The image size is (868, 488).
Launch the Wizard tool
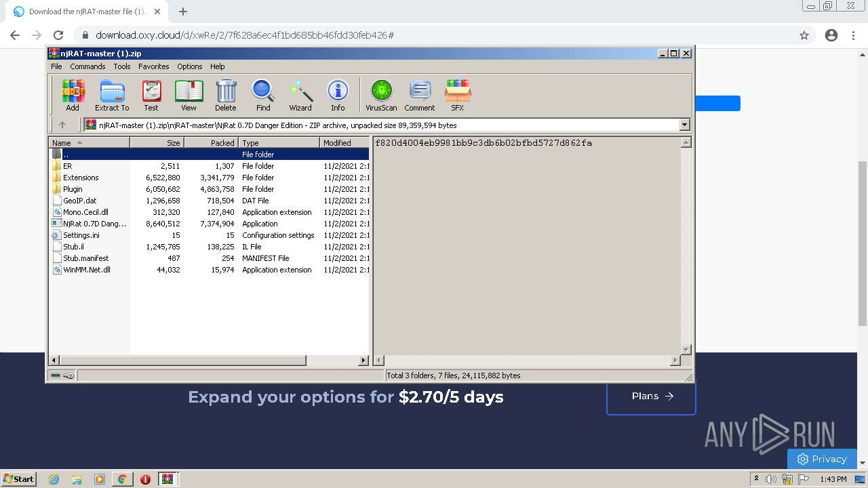(x=300, y=96)
